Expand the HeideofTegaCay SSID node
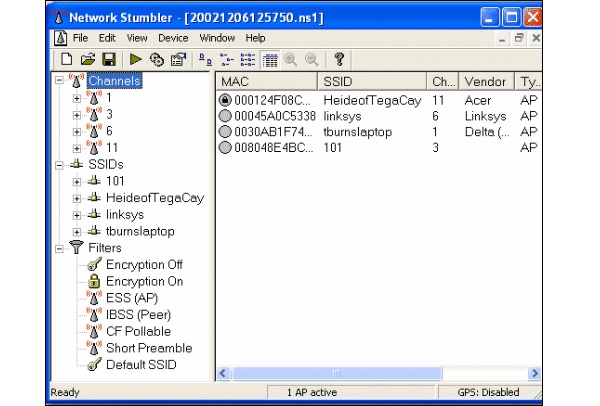Screen dimensions: 600x406 tap(77, 199)
